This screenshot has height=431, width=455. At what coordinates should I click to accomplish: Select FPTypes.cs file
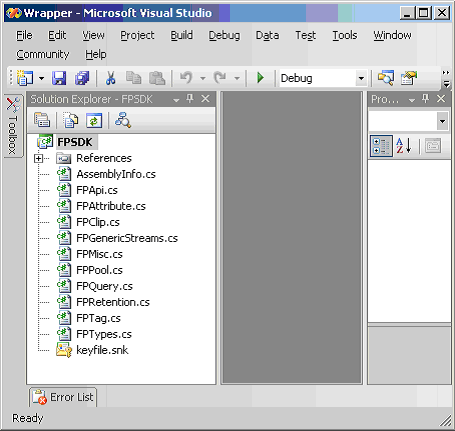coord(104,334)
